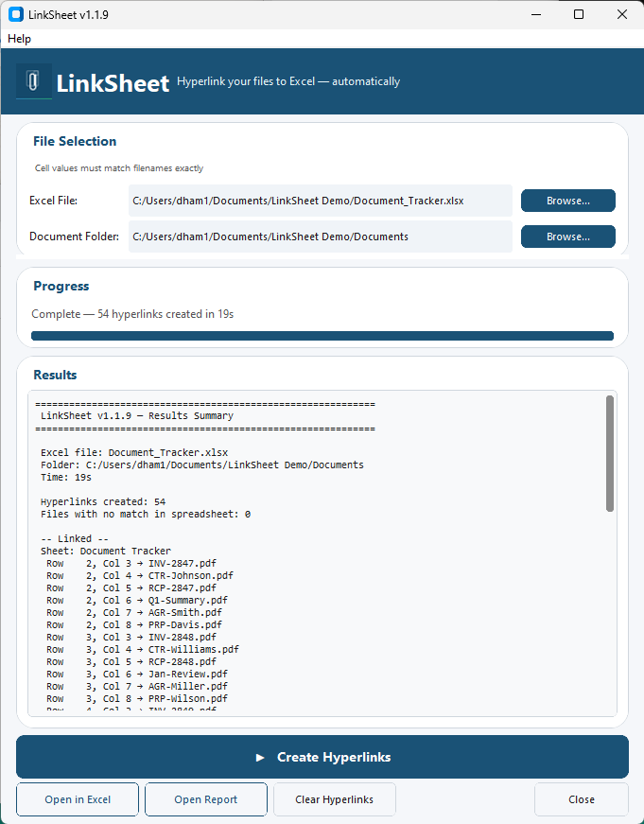Select the INV-2848.pdf results row
This screenshot has width=644, height=824.
point(131,637)
